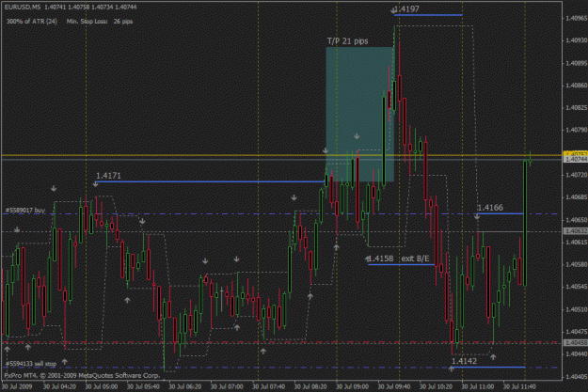The width and height of the screenshot is (588, 392).
Task: Click the "30 Jul 07:00" time label
Action: [x=227, y=386]
